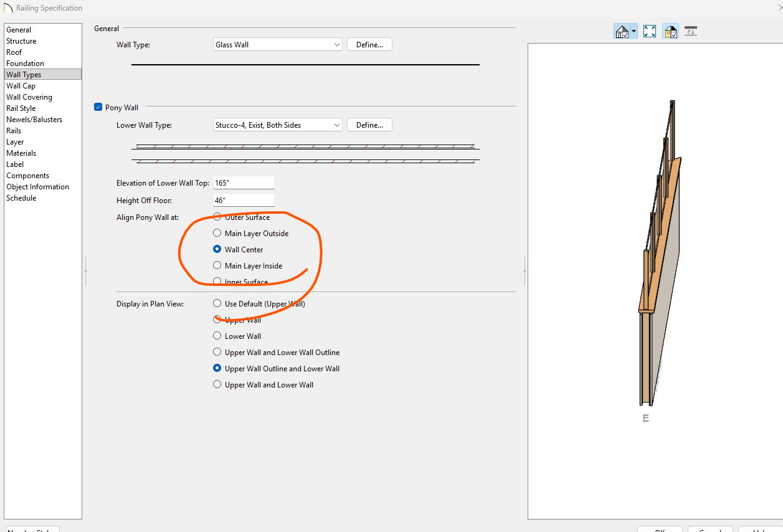Select the Main Layer Outside alignment option

pos(217,233)
